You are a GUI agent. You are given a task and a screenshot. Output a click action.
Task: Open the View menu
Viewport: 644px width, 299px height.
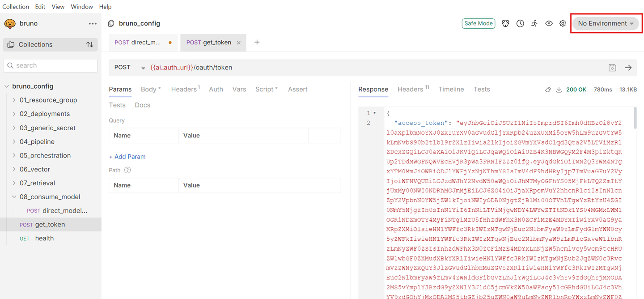(58, 7)
